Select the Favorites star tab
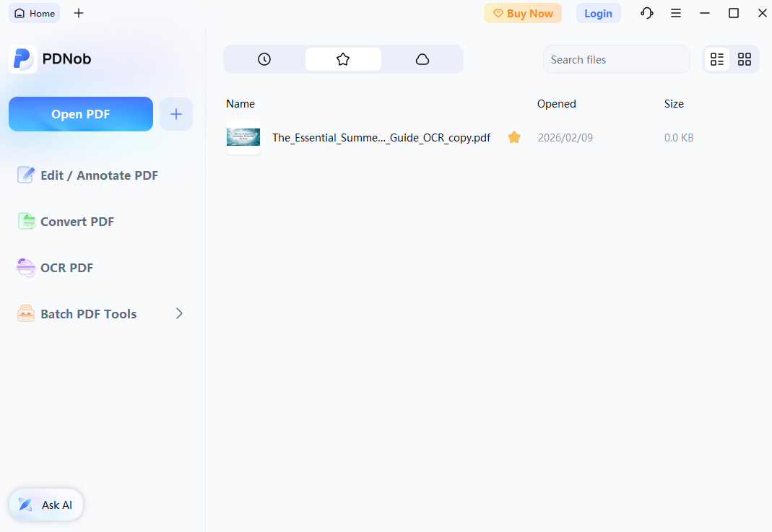The height and width of the screenshot is (532, 772). [343, 59]
